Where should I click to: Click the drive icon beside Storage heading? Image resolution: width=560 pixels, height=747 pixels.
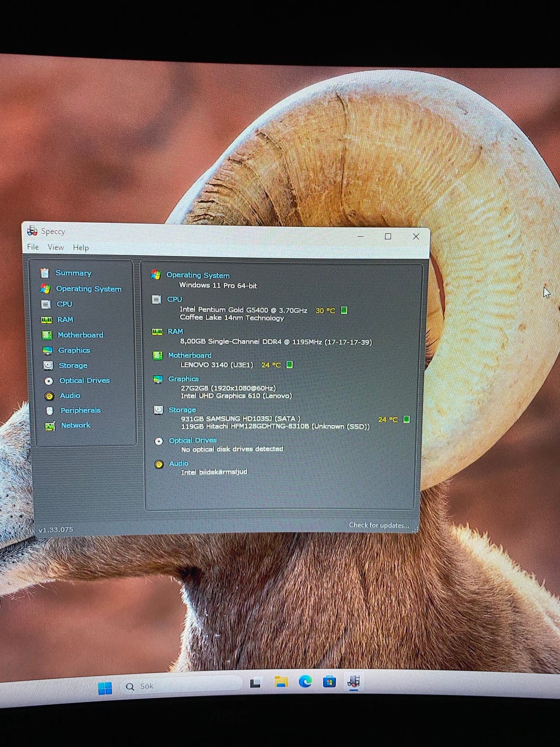(x=159, y=410)
